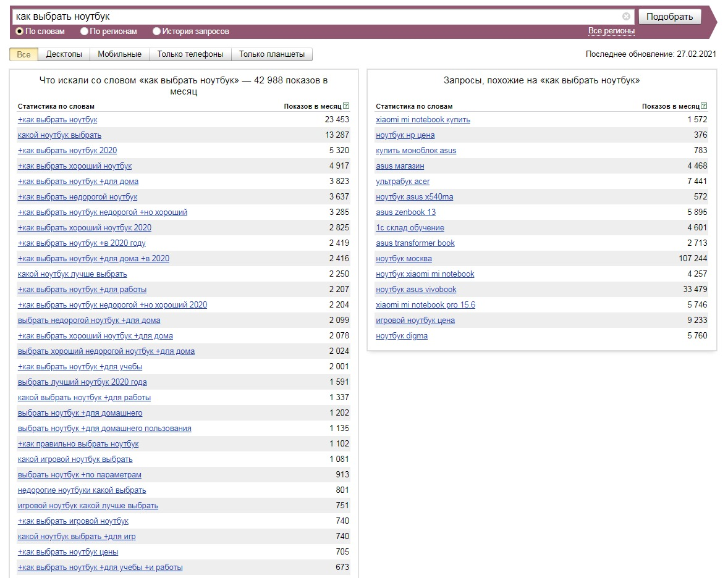Screen dimensions: 728x578
Task: Open 'какой выбрать ноутбук +для работы' link
Action: [x=84, y=398]
